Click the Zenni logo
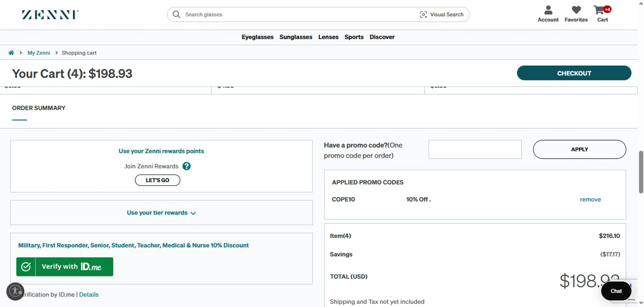Screen dimensions: 644x307 pos(50,15)
